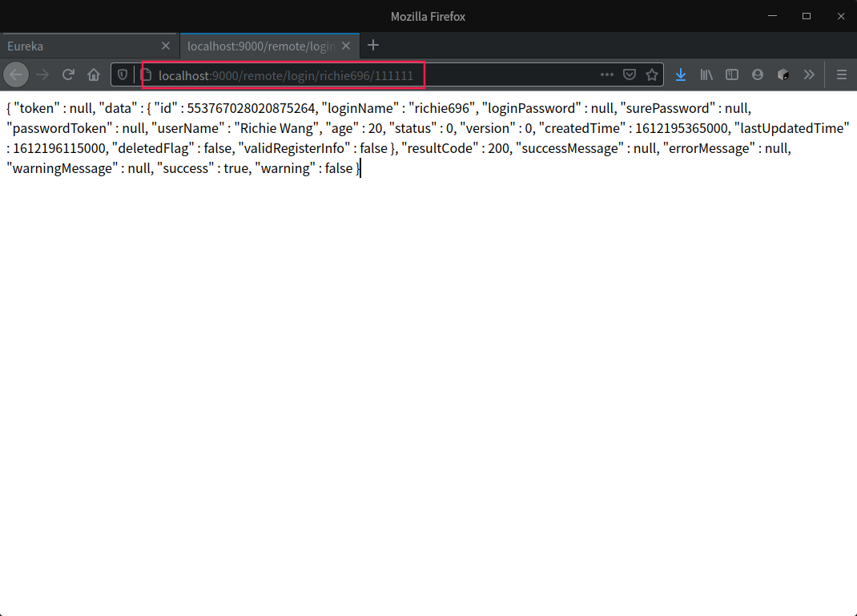Select the localhost:9000/remote/login tab
Image resolution: width=857 pixels, height=616 pixels.
(261, 46)
